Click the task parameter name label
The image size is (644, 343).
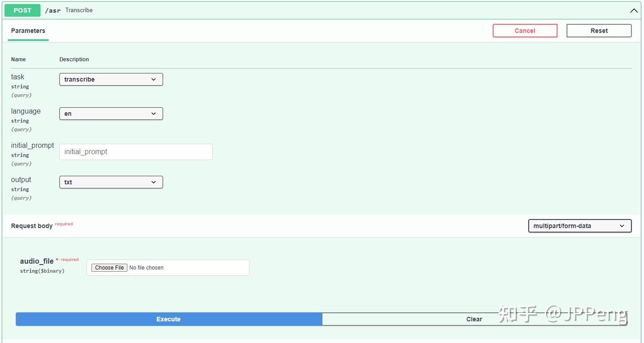pos(18,77)
